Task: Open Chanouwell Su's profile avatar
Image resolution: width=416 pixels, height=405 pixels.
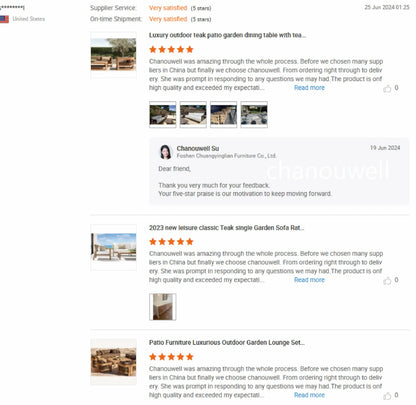Action: click(x=166, y=152)
